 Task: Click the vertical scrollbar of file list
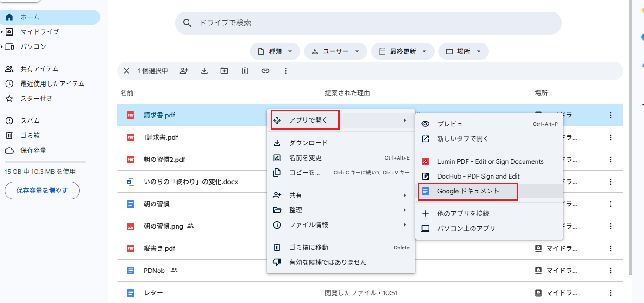coord(631,139)
